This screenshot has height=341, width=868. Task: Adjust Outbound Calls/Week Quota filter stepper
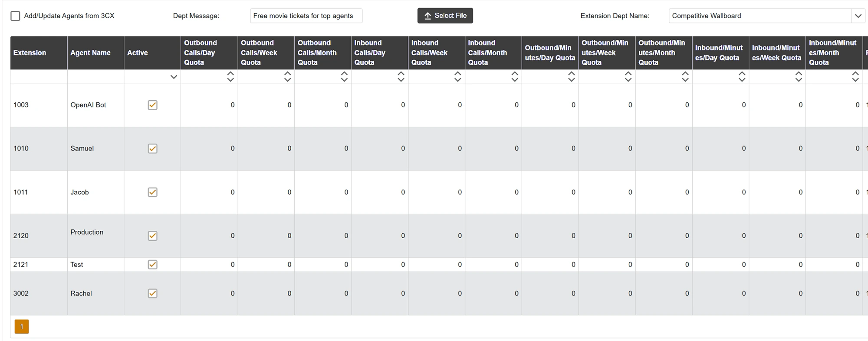pyautogui.click(x=287, y=77)
